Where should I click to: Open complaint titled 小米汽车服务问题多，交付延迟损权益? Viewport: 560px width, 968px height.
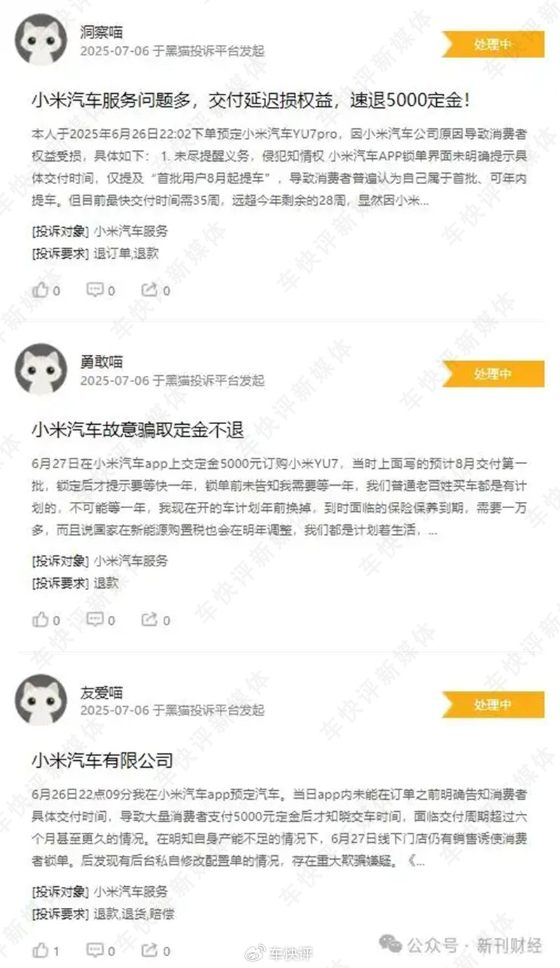coord(251,100)
